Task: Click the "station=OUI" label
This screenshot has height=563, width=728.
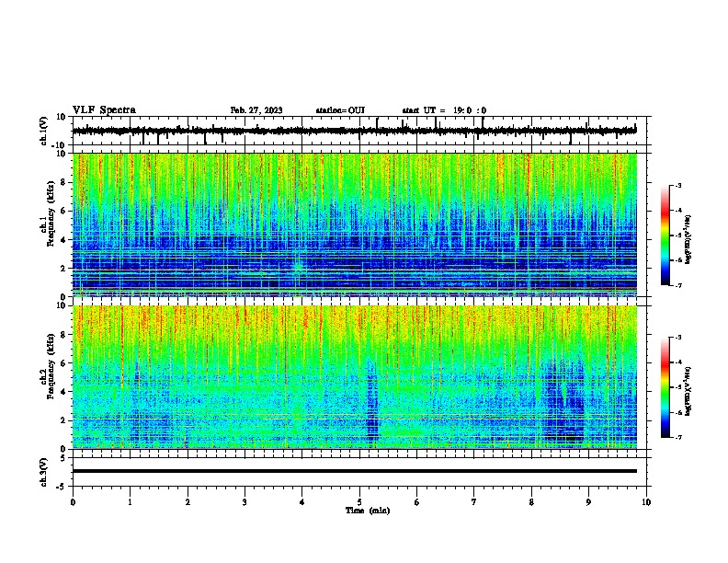Action: tap(340, 110)
